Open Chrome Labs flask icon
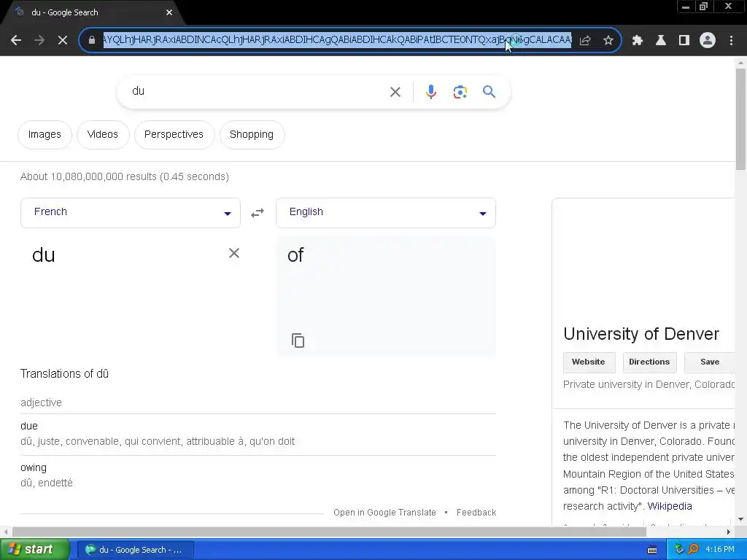This screenshot has height=560, width=747. 661,40
